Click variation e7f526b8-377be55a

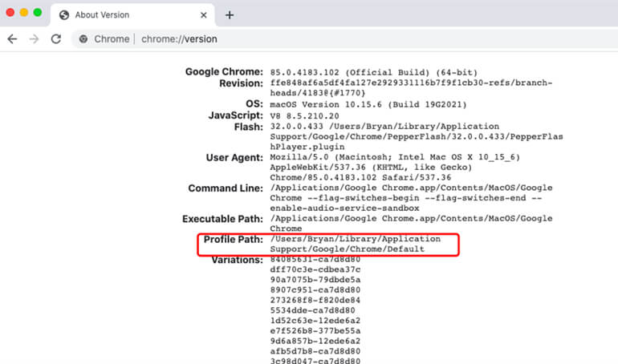coord(315,331)
